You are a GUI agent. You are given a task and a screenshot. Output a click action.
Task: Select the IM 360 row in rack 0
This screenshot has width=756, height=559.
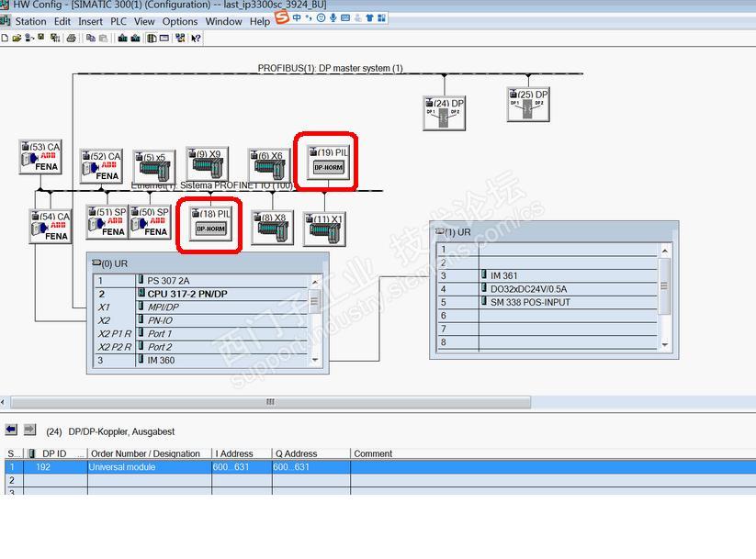click(x=201, y=360)
